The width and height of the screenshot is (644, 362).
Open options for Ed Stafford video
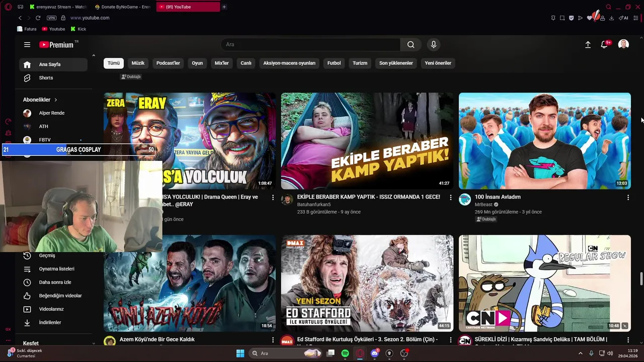450,340
